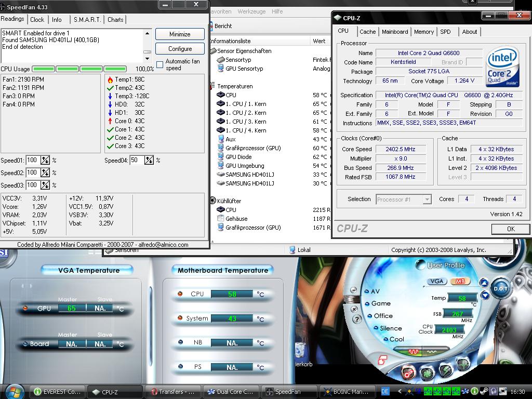Click the D.O.T button in Dual Core Center

(x=500, y=289)
